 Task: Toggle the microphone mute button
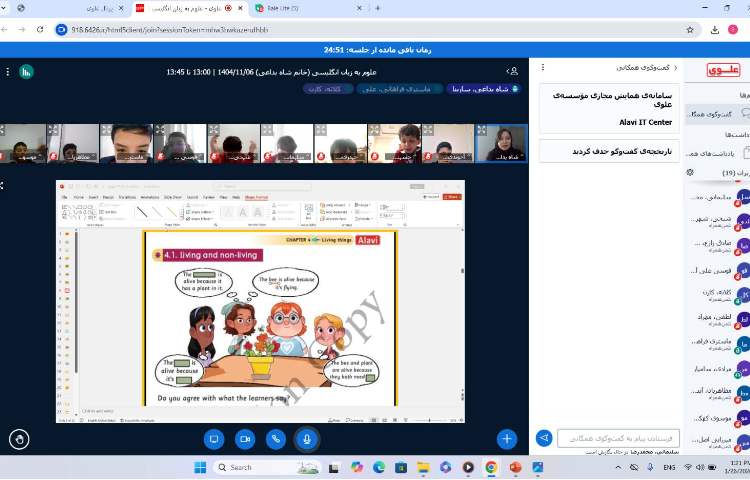[307, 439]
